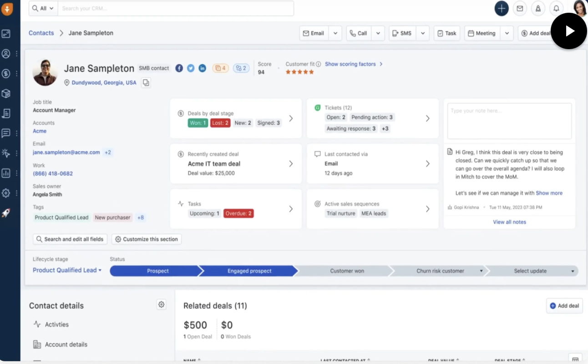Open the dropdown arrow next to Email

pos(335,33)
